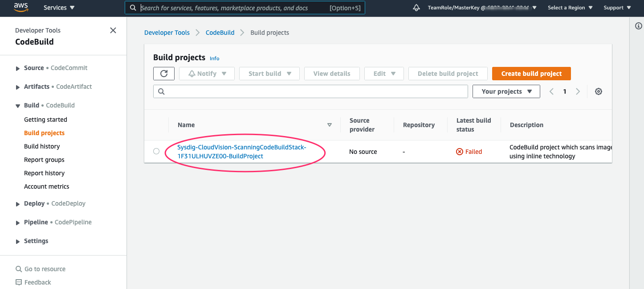This screenshot has height=289, width=644.
Task: Click the Description column header
Action: click(x=526, y=125)
